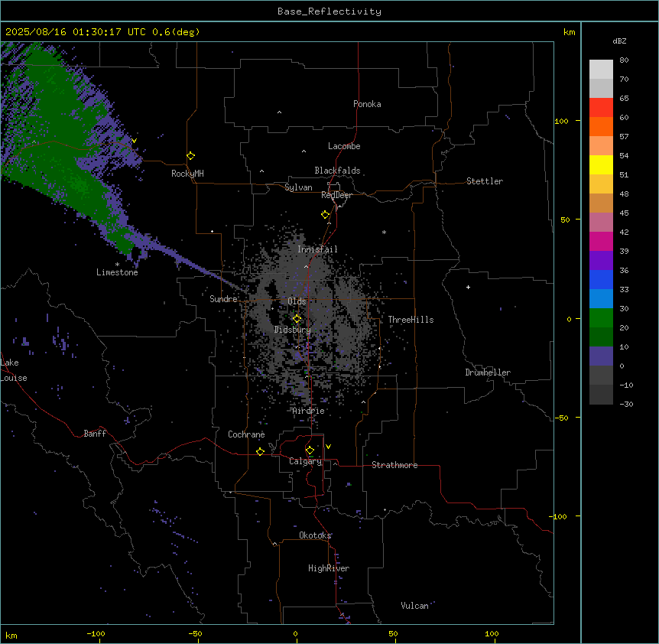659x644 pixels.
Task: Select the orange 60-57 dBZ swatch
Action: tap(601, 126)
